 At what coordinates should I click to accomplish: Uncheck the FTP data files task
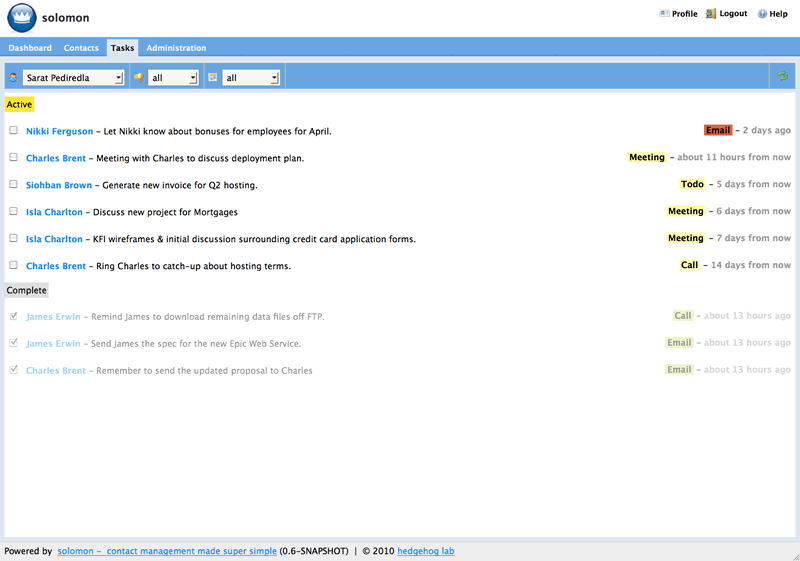click(x=14, y=316)
